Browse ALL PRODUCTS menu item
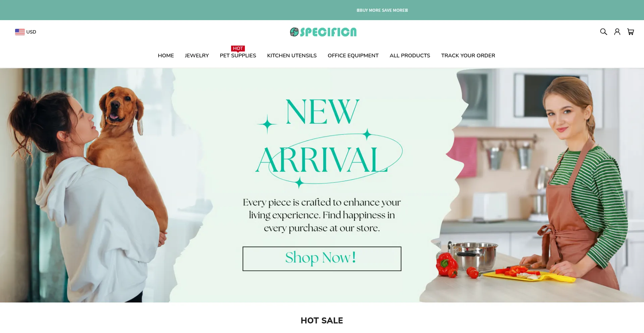 pyautogui.click(x=410, y=56)
